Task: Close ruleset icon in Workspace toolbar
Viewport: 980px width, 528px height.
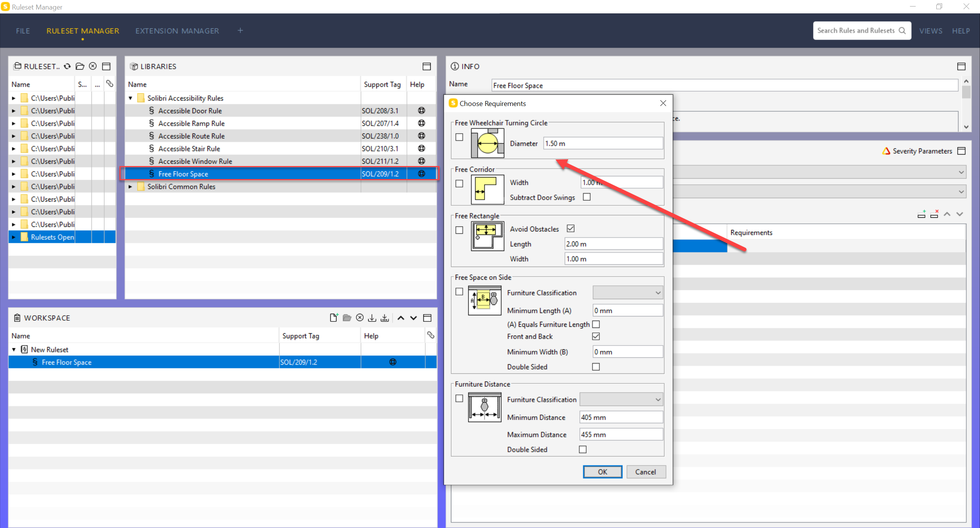Action: [x=360, y=318]
